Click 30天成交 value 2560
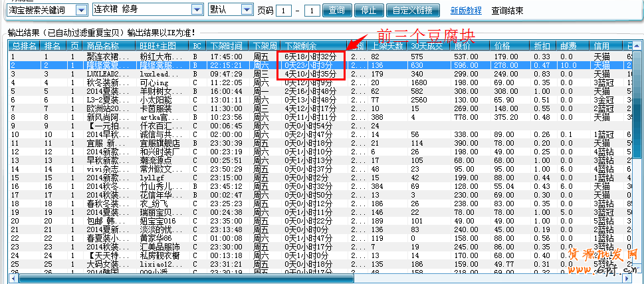The width and height of the screenshot is (644, 284). (420, 100)
